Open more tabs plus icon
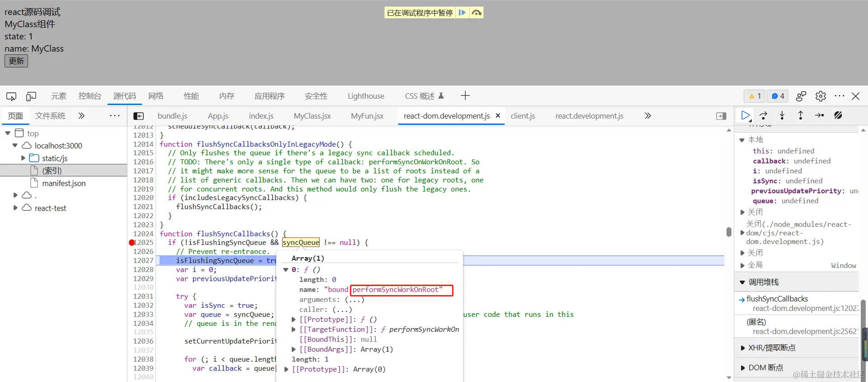This screenshot has height=382, width=868. (465, 95)
